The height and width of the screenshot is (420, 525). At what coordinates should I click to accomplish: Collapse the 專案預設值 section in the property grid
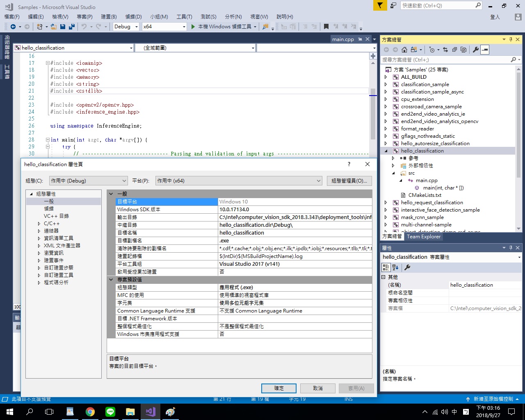111,279
